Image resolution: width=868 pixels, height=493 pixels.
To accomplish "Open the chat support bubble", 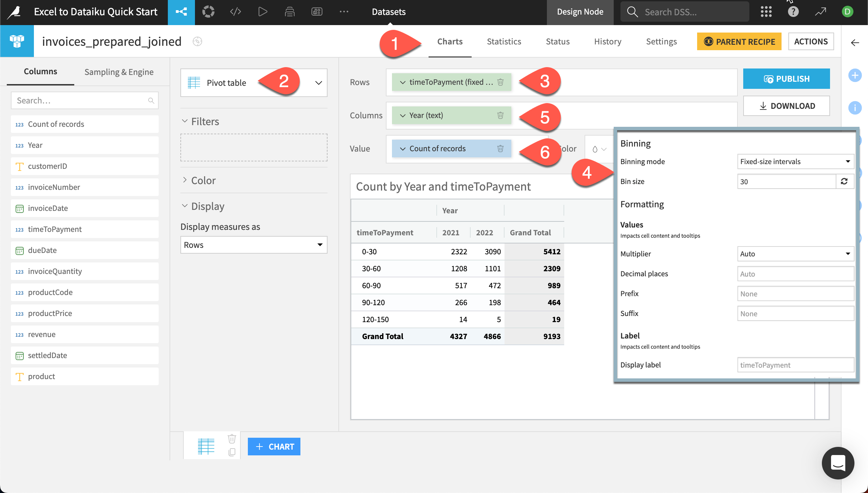I will click(x=838, y=463).
